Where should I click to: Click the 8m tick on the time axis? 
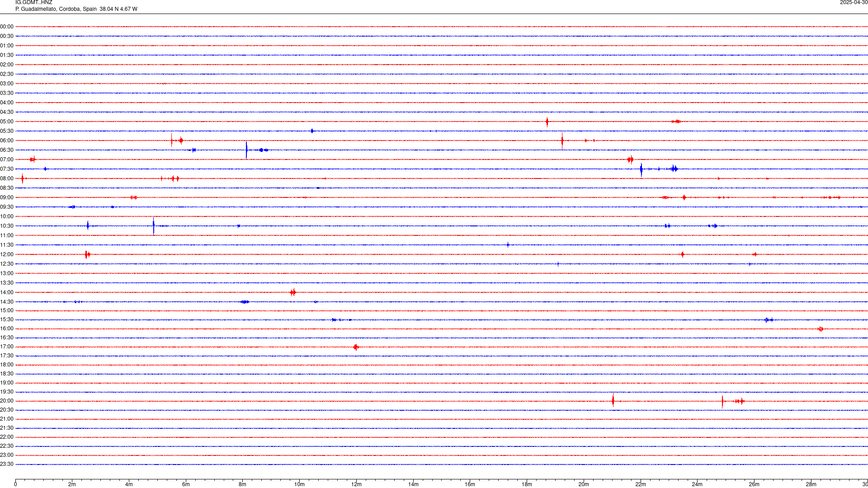pyautogui.click(x=243, y=484)
